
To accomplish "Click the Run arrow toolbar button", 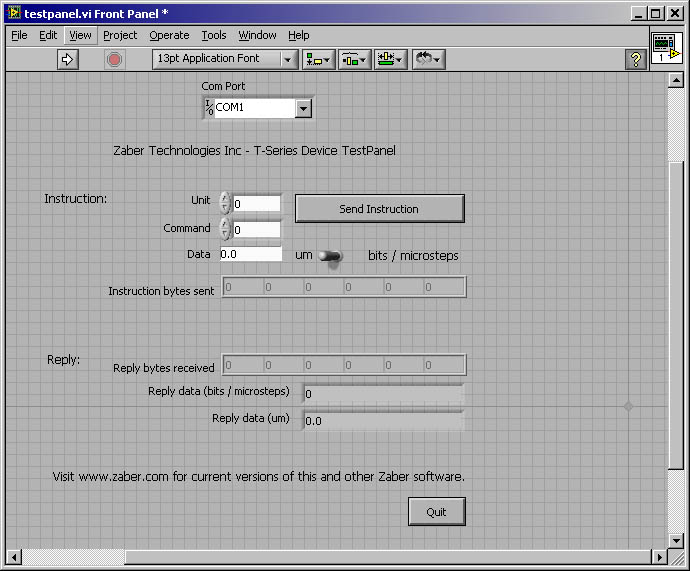I will [68, 59].
